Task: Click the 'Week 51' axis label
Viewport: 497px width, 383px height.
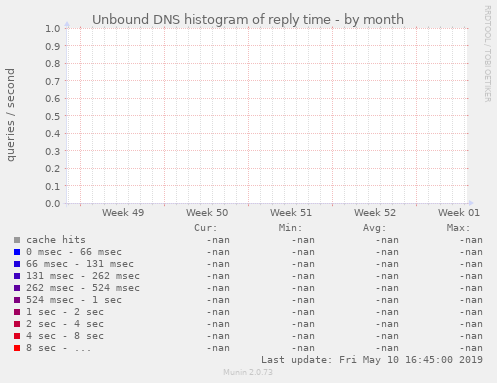Action: point(291,213)
